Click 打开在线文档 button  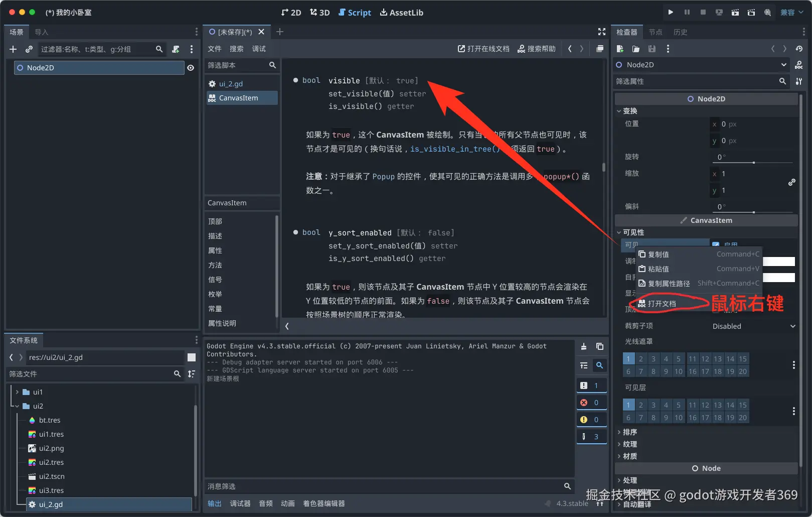[x=483, y=49]
